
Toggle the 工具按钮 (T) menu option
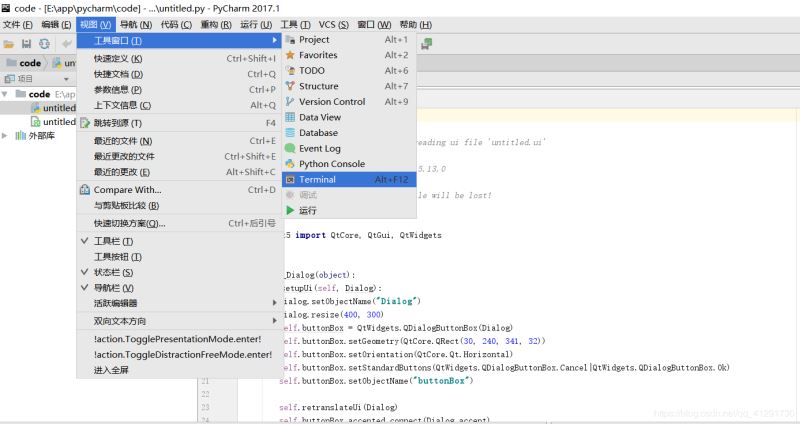tap(180, 257)
